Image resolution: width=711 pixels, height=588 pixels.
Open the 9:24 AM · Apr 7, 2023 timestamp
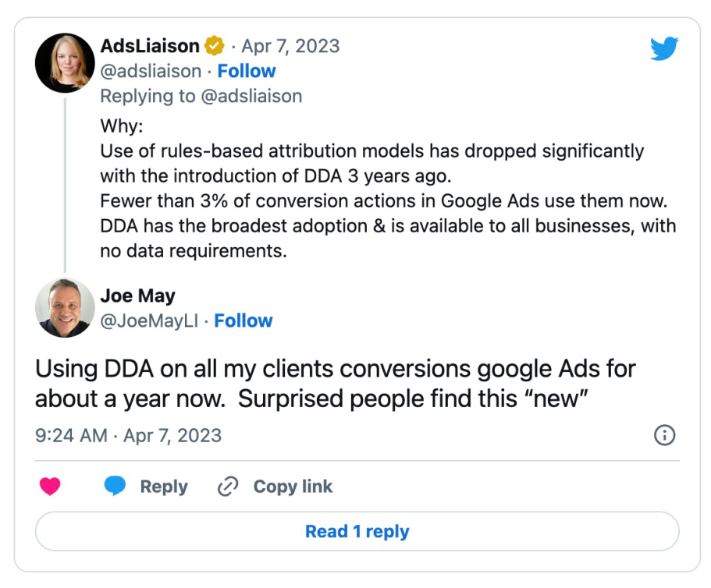click(129, 435)
